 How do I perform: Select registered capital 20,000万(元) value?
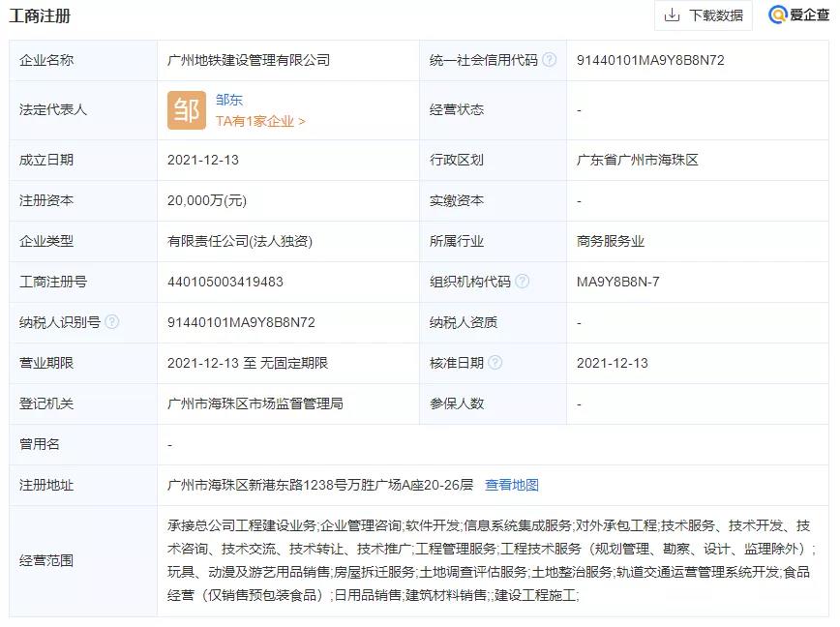(208, 200)
